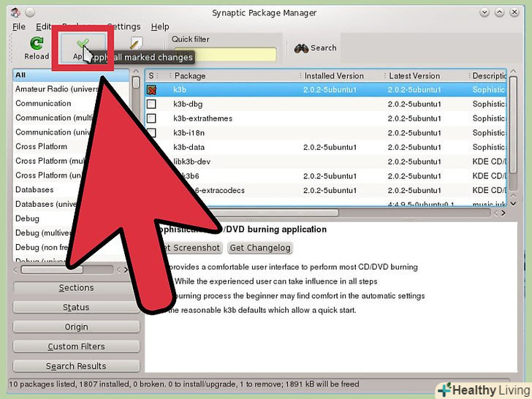Select the All category
This screenshot has height=399, width=532.
[71, 75]
